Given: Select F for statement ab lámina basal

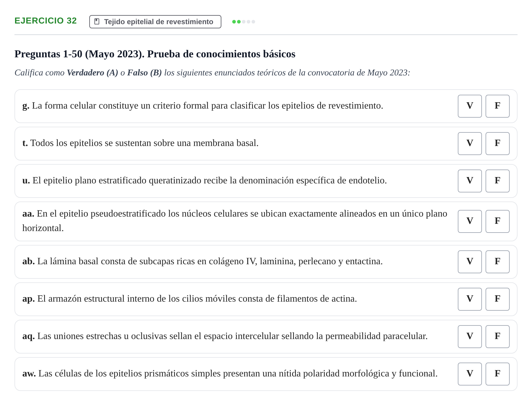Looking at the screenshot, I should click(497, 262).
